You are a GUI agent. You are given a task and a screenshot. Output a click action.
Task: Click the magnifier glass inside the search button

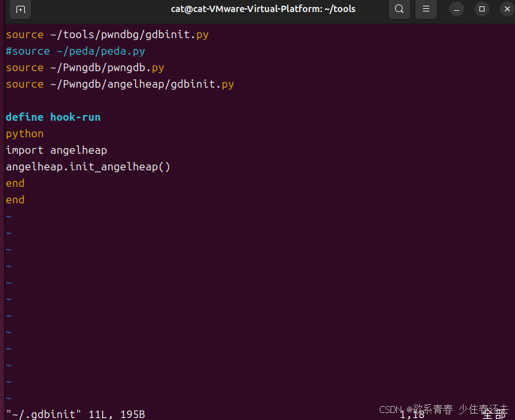(399, 9)
